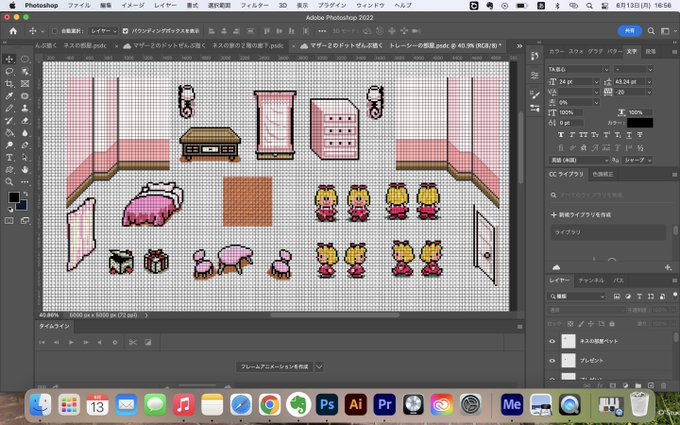Image resolution: width=680 pixels, height=425 pixels.
Task: Toggle the layer filter on/off switch
Action: [x=674, y=295]
